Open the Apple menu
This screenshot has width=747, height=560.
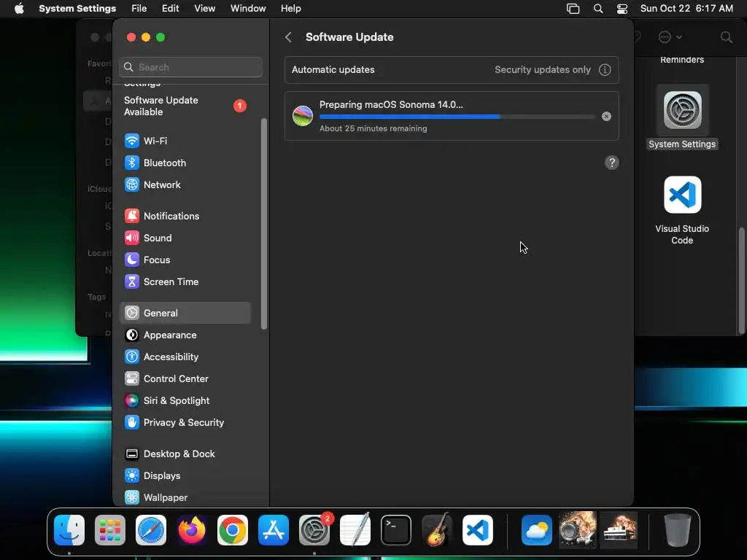19,9
